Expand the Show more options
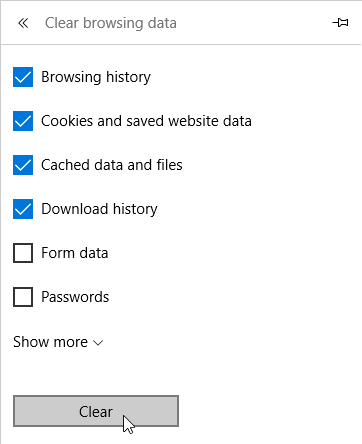Image resolution: width=362 pixels, height=444 pixels. (x=58, y=342)
